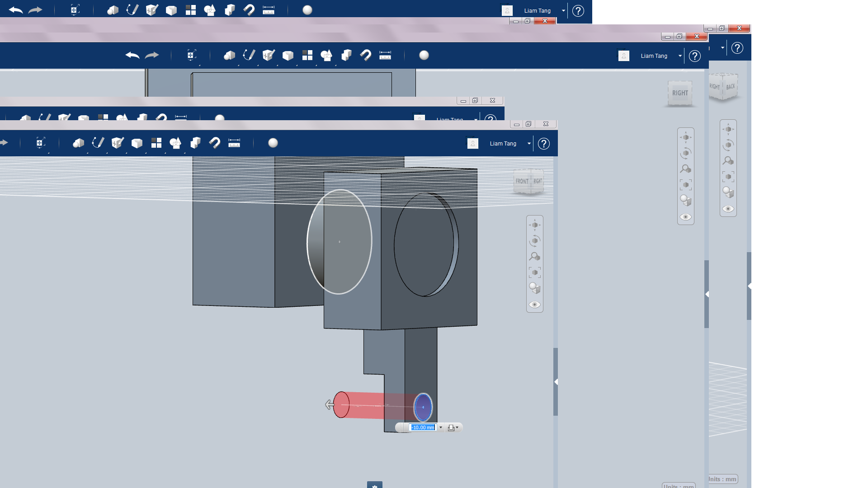The image size is (868, 488).
Task: Expand account dropdown in window with RIGHT cube
Action: [680, 56]
